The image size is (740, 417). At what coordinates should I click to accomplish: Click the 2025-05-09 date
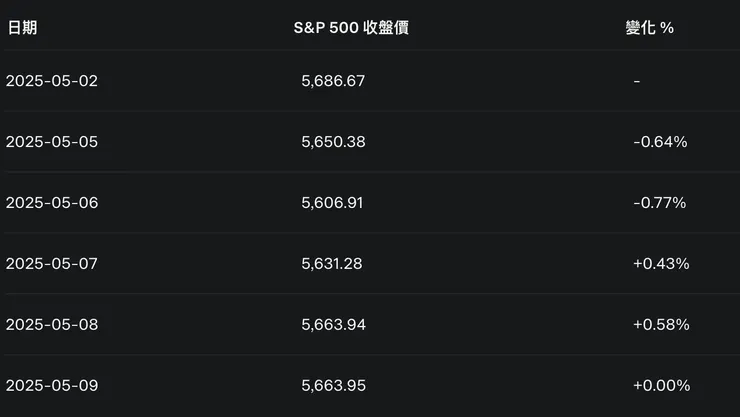point(52,386)
